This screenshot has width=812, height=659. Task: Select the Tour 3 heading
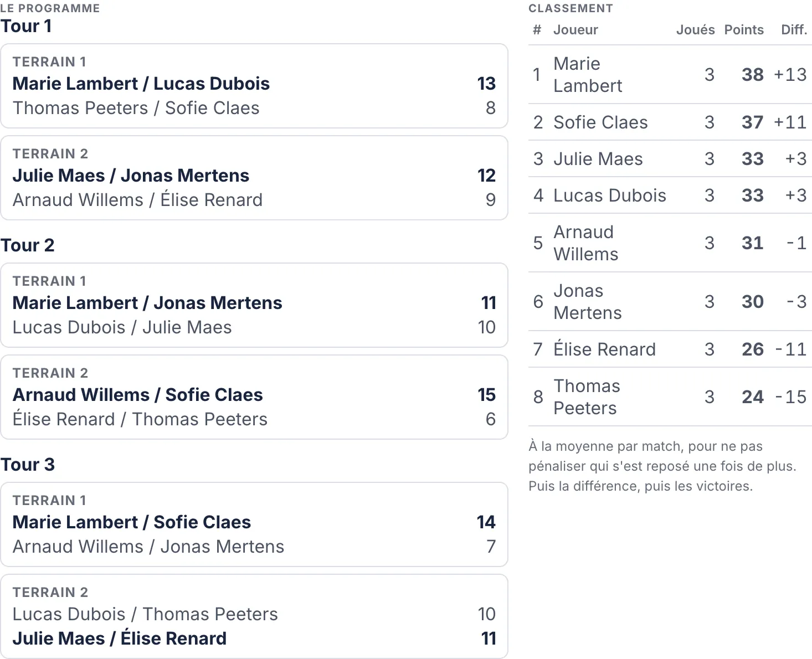(x=28, y=465)
